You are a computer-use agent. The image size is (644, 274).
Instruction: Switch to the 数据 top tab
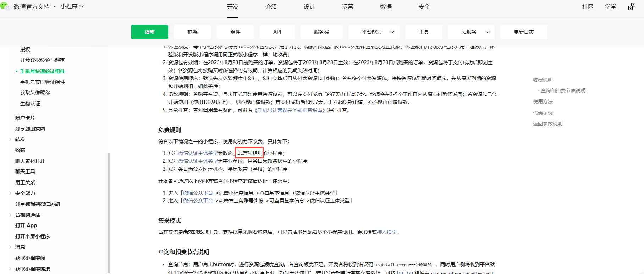click(386, 7)
